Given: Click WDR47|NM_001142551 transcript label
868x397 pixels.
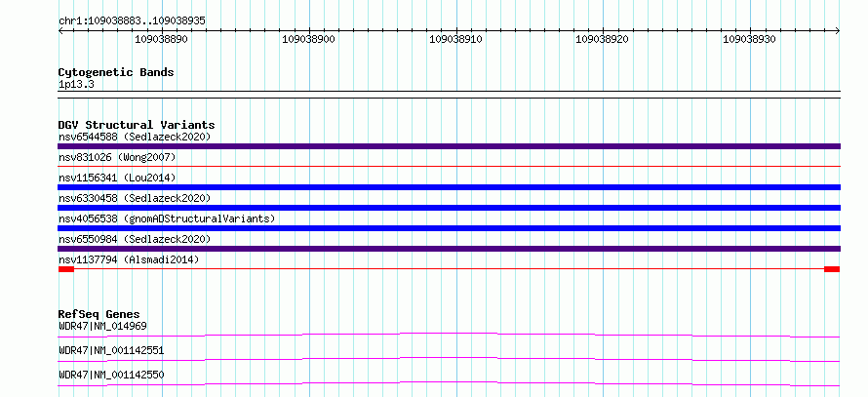Looking at the screenshot, I should (111, 350).
